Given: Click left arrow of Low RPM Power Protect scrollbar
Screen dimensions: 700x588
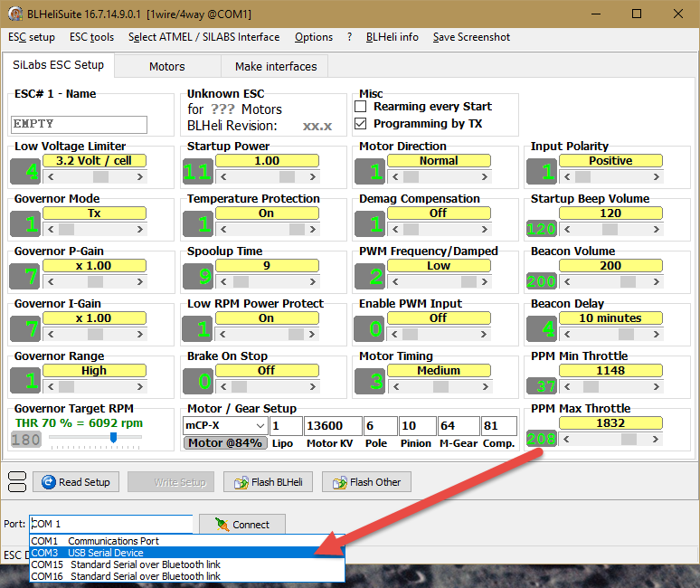Looking at the screenshot, I should click(x=222, y=334).
